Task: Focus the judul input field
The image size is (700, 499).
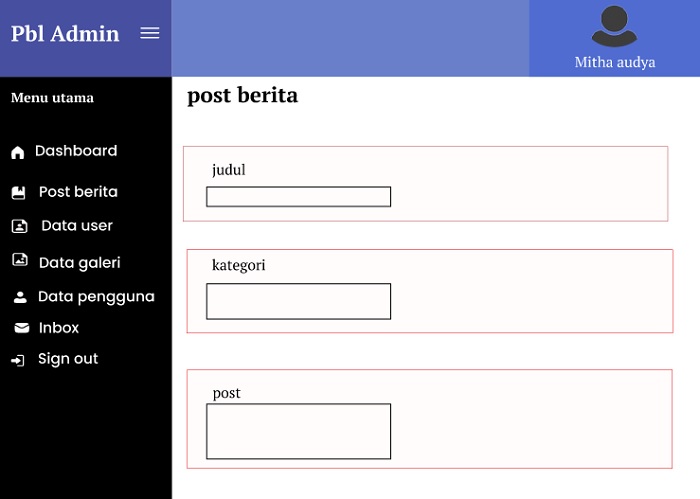Action: [x=298, y=197]
